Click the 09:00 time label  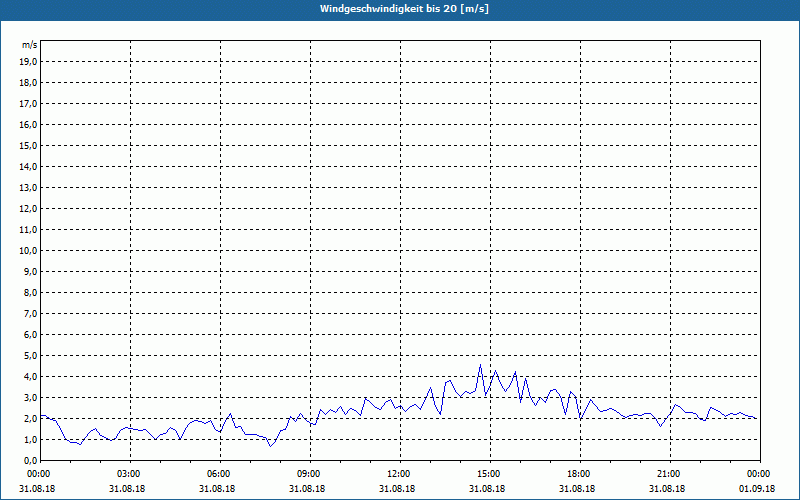[310, 474]
